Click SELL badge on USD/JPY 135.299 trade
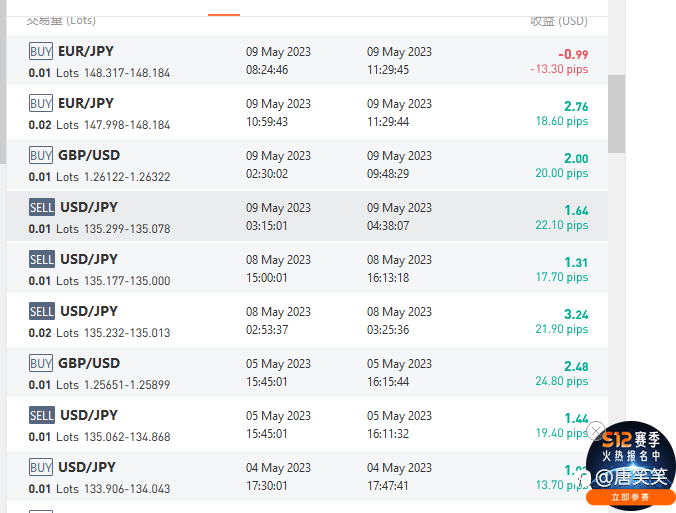Screen dimensions: 676x513 tap(42, 207)
